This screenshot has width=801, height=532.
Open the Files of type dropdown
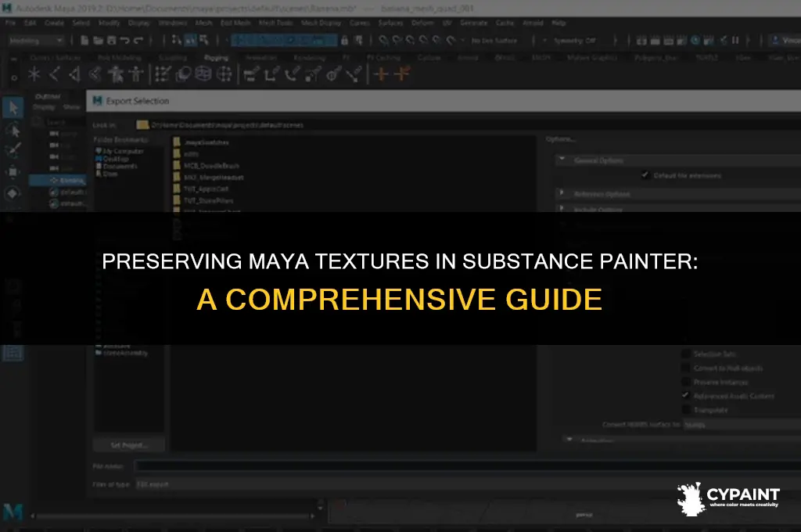pos(468,484)
